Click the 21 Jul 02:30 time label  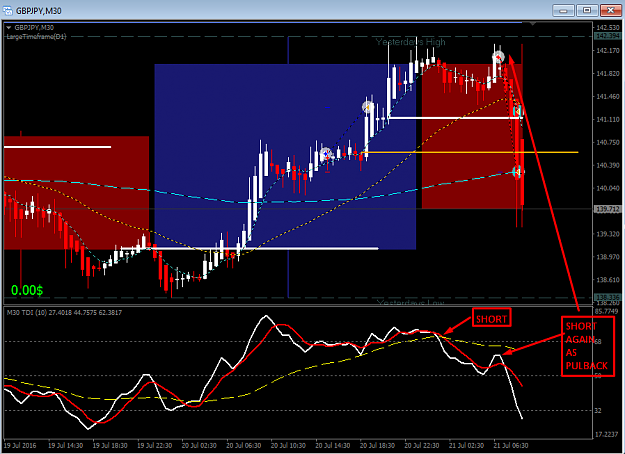466,445
